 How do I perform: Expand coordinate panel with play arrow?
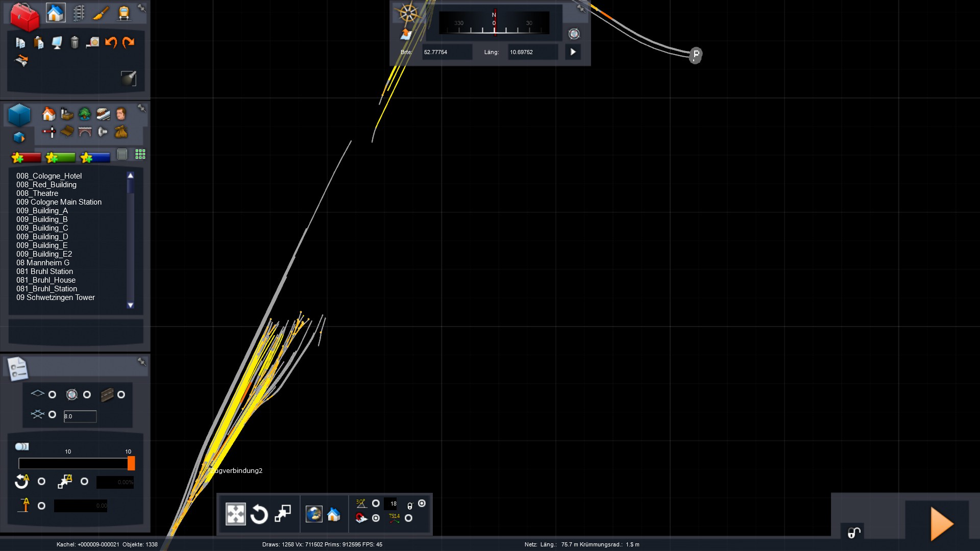click(573, 52)
